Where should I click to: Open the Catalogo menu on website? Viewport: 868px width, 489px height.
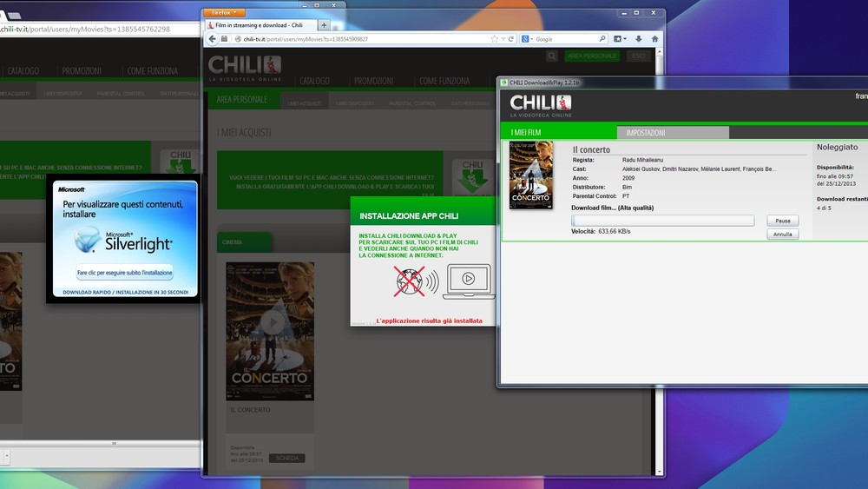[x=314, y=81]
